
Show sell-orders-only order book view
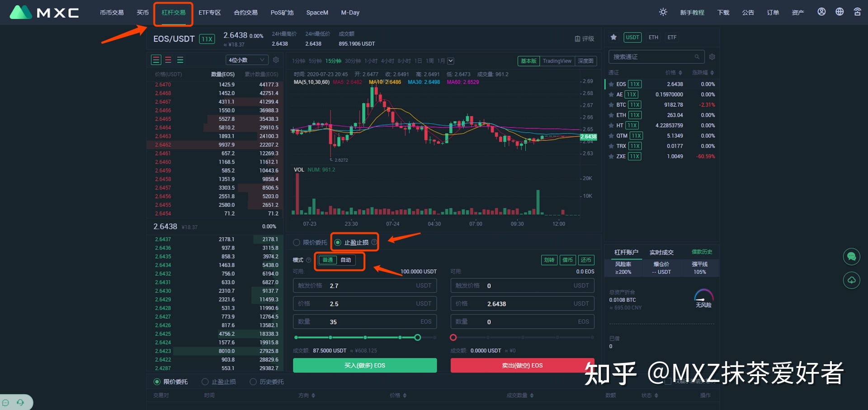coord(168,60)
